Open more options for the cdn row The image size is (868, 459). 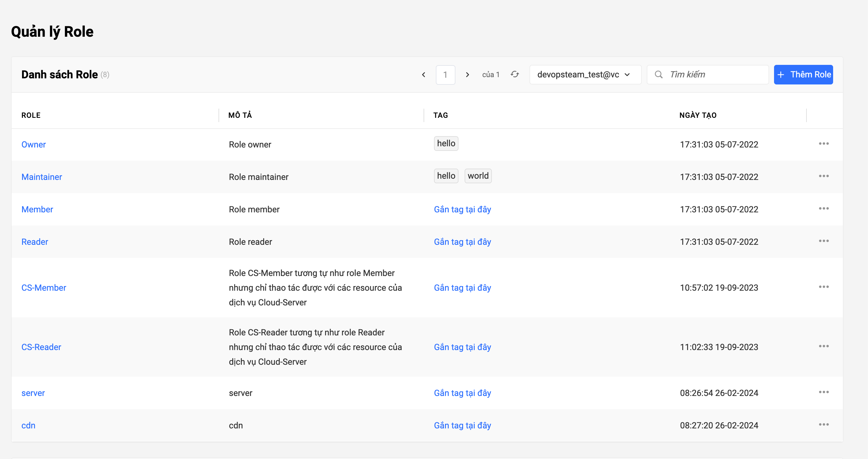tap(824, 425)
